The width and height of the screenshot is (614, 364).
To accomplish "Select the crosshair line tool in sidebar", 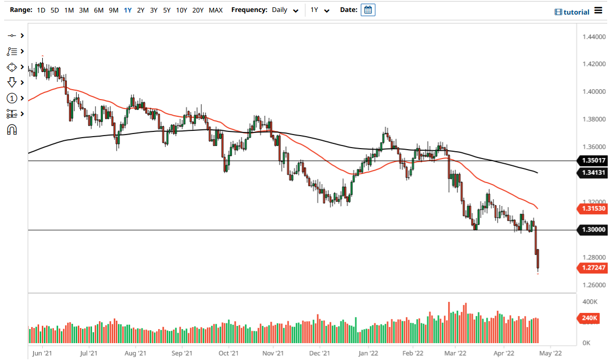I will (13, 35).
